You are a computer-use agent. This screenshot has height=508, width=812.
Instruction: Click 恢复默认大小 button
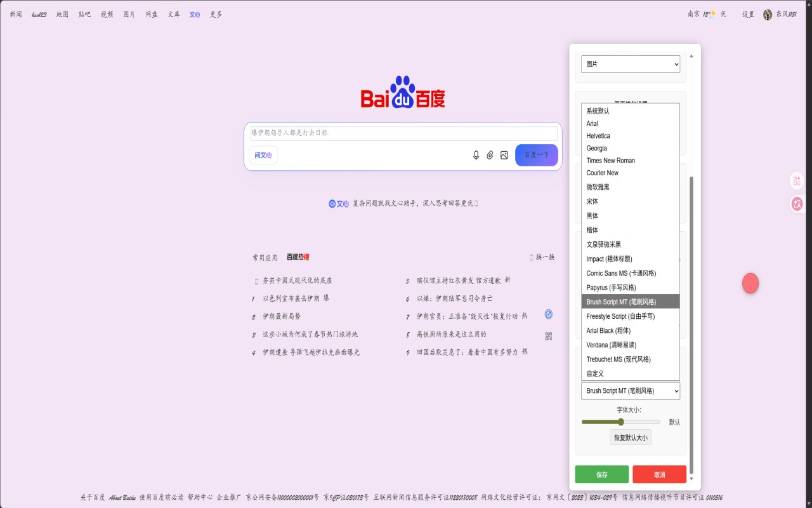[631, 438]
